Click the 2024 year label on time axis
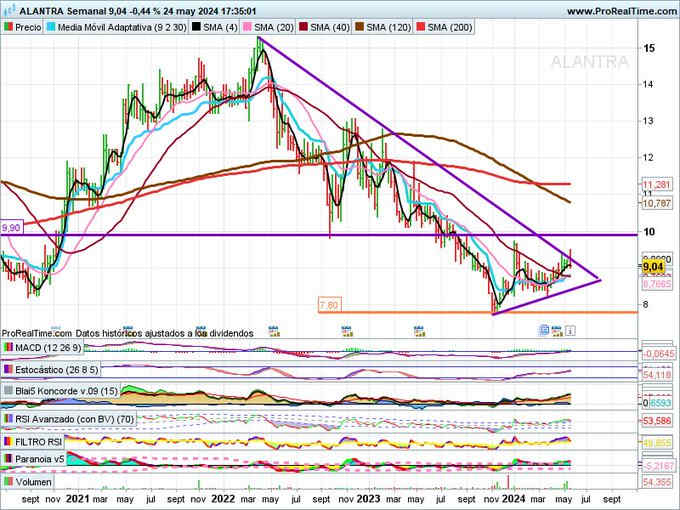This screenshot has width=680, height=510. pos(513,499)
